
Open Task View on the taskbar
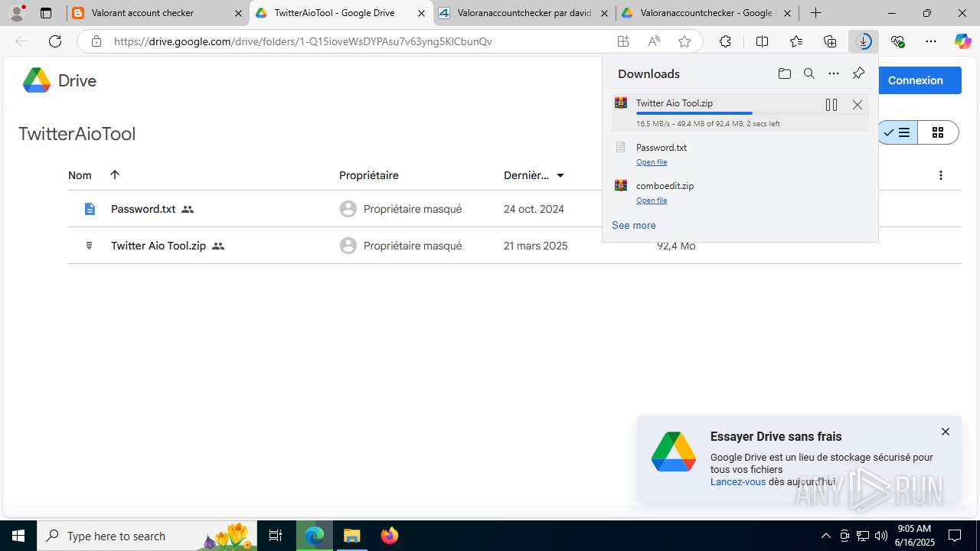coord(276,536)
